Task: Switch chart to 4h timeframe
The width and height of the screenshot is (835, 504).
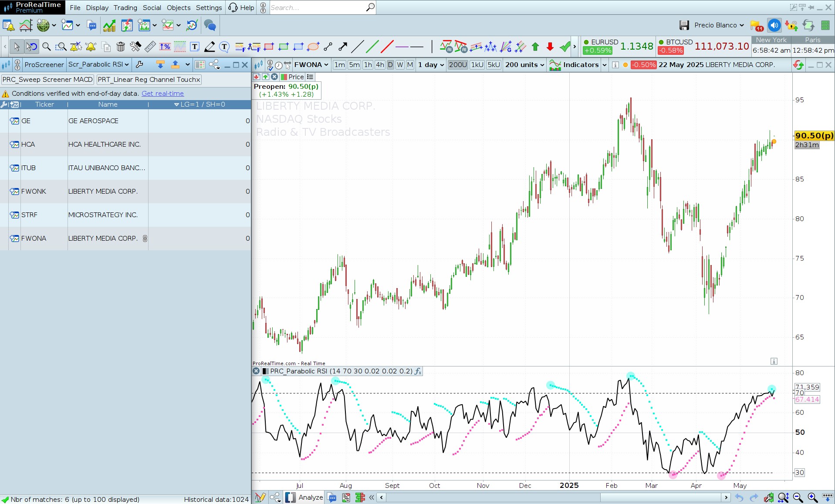Action: (380, 65)
